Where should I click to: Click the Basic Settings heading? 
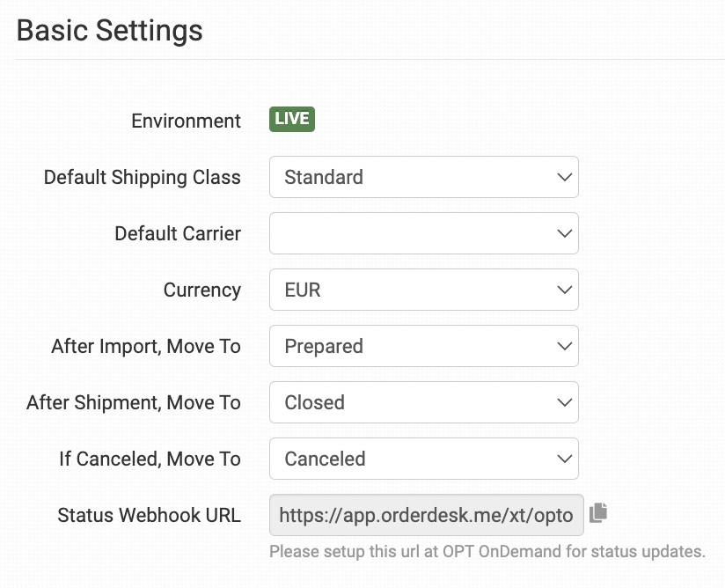coord(110,31)
